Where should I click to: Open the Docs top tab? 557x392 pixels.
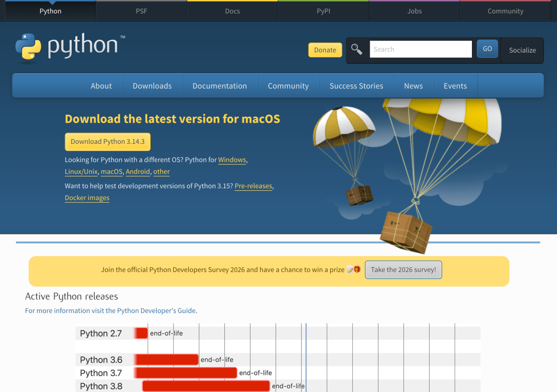point(232,11)
